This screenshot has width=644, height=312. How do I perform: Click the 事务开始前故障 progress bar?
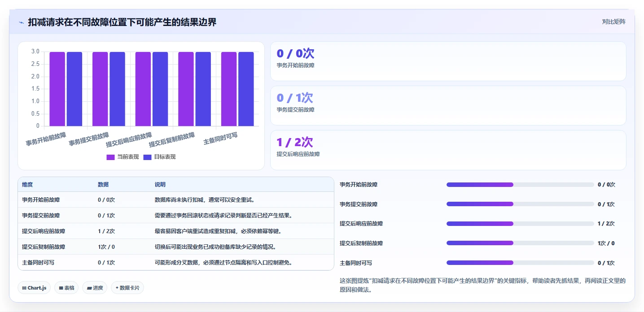520,185
